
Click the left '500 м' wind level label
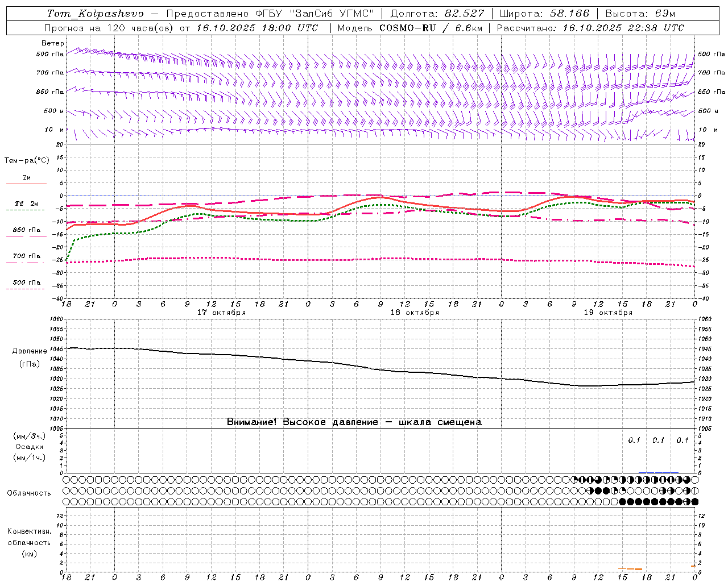click(x=54, y=111)
